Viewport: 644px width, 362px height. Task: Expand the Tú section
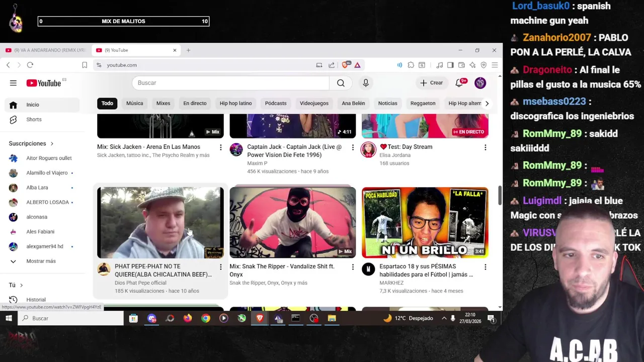tap(16, 285)
